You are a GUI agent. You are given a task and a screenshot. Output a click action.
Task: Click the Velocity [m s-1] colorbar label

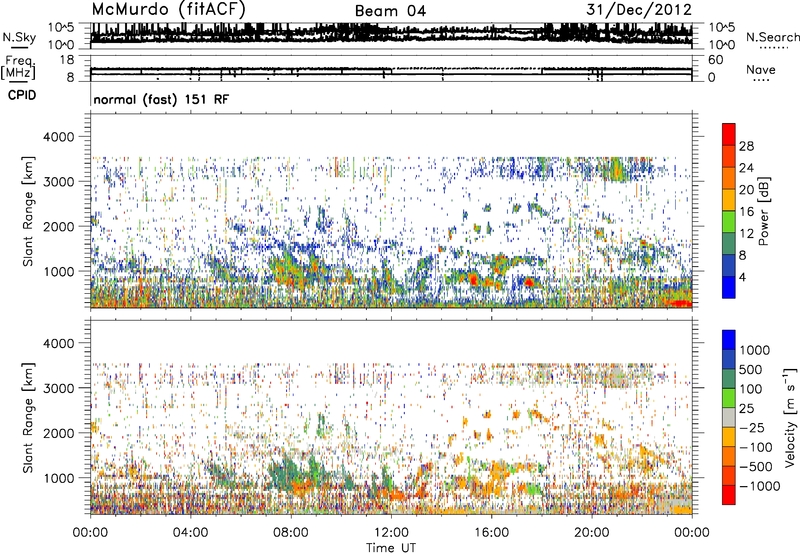pyautogui.click(x=790, y=417)
